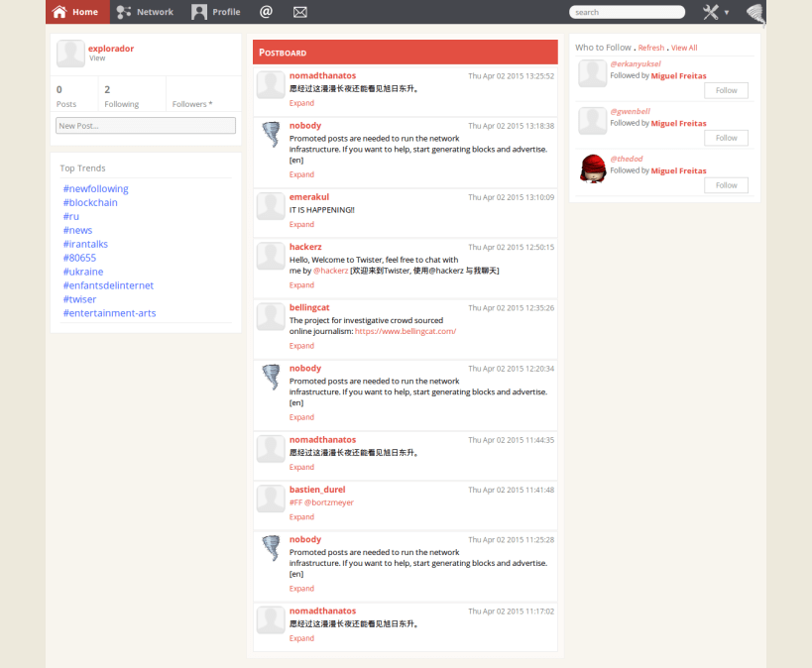The image size is (812, 668).
Task: Open bastien_durel username link
Action: coord(317,490)
